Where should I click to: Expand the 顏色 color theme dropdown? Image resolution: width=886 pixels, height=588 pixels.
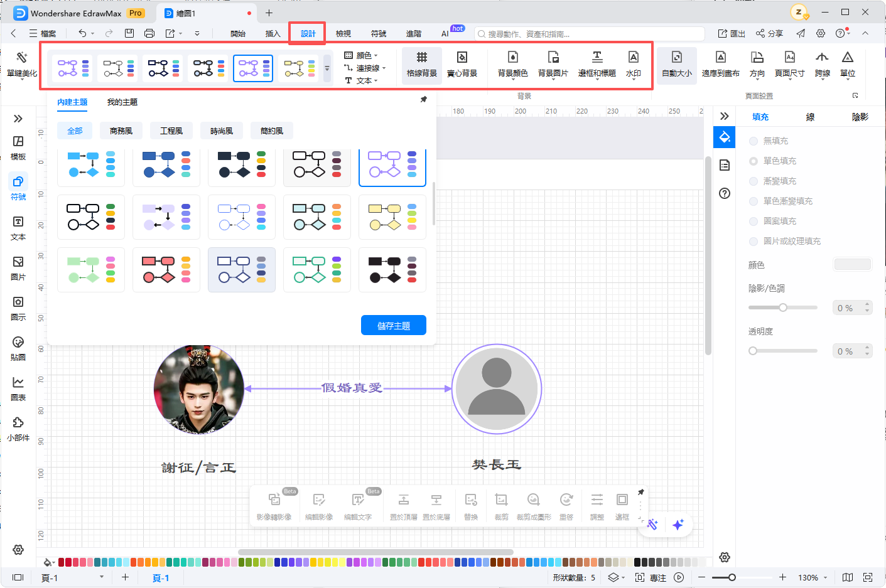[x=362, y=55]
